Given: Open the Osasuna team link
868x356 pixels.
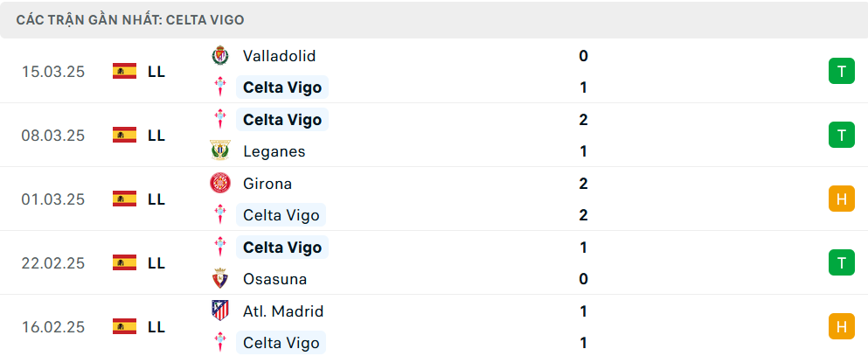Looking at the screenshot, I should pyautogui.click(x=275, y=279).
